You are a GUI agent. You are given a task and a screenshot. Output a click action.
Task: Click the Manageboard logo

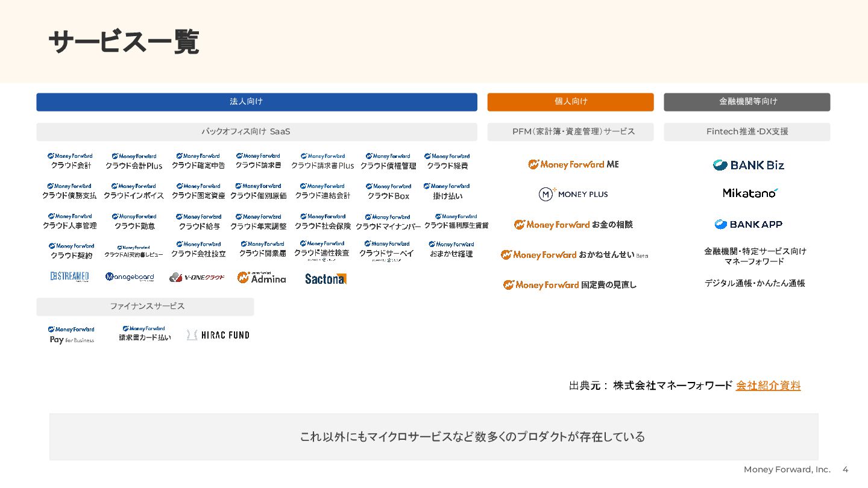[130, 277]
